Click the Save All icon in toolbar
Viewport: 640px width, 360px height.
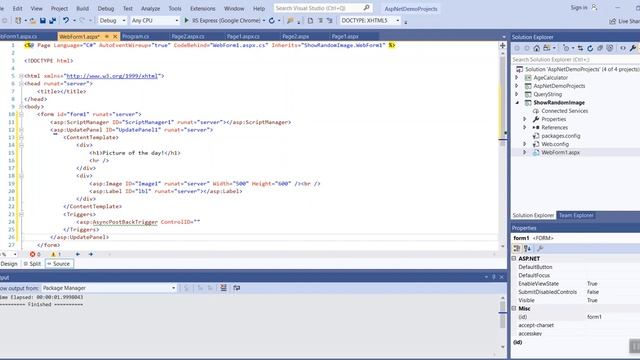53,20
